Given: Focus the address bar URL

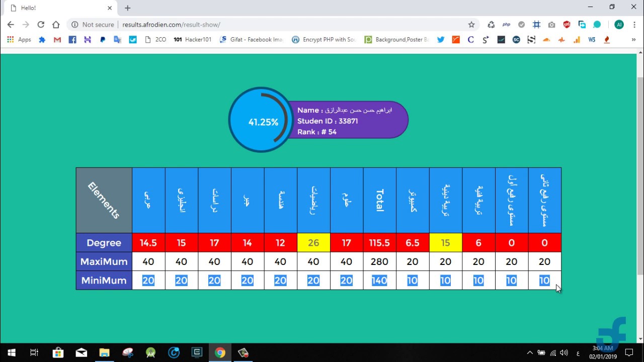Looking at the screenshot, I should tap(171, 24).
